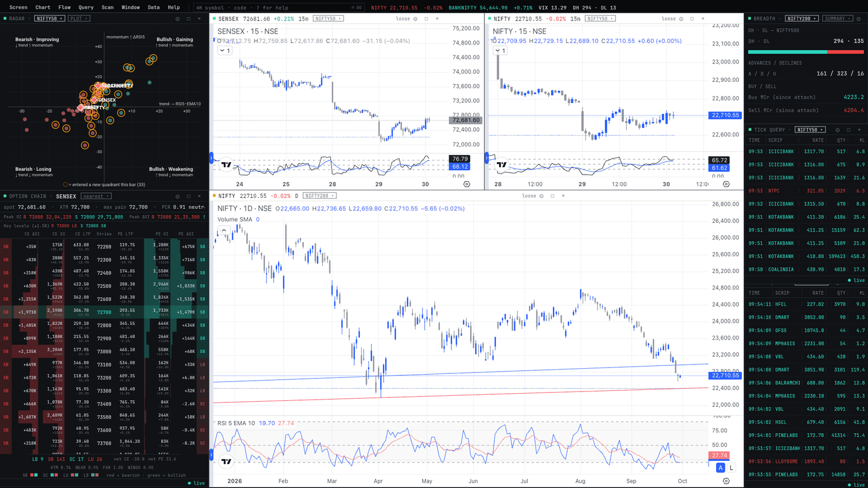Viewport: 868px width, 488px height.
Task: Collapse NIFTY daily chart legend arrow under Volume SMA
Action: coord(224,230)
